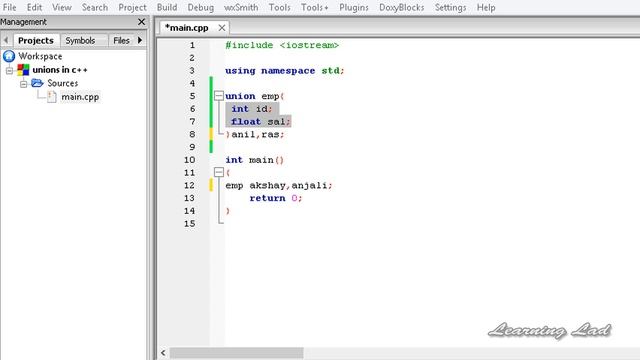Open the wxSmith menu

241,7
